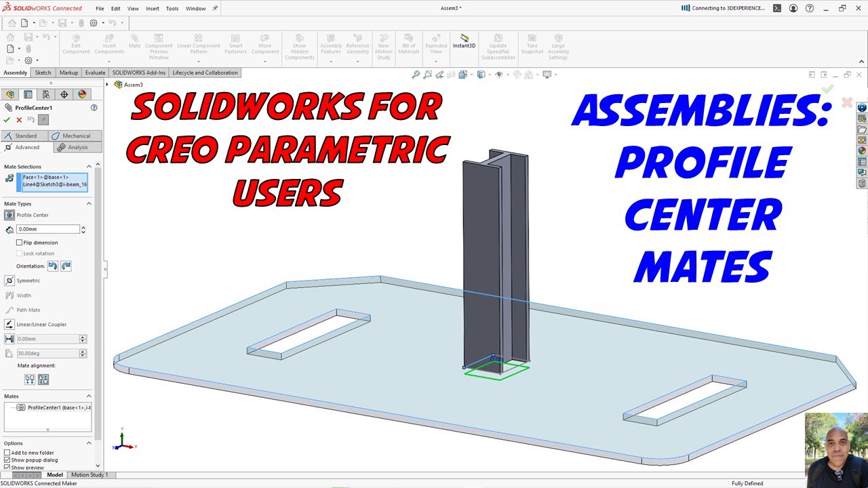Viewport: 868px width, 488px height.
Task: Select the Symmetric mate type
Action: [9, 281]
